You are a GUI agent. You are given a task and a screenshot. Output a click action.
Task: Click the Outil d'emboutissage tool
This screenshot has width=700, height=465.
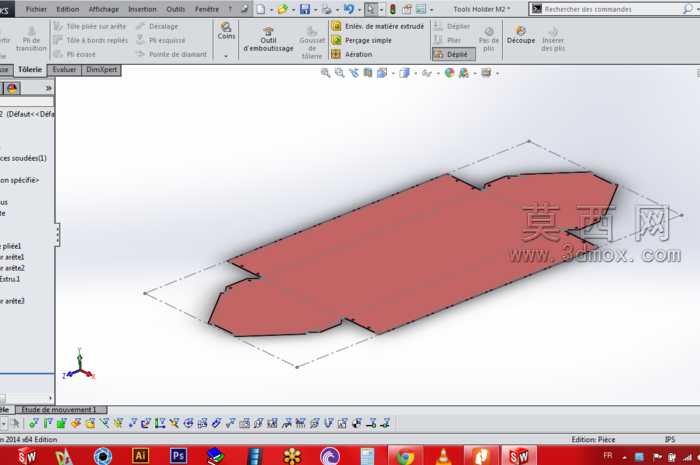coord(268,39)
